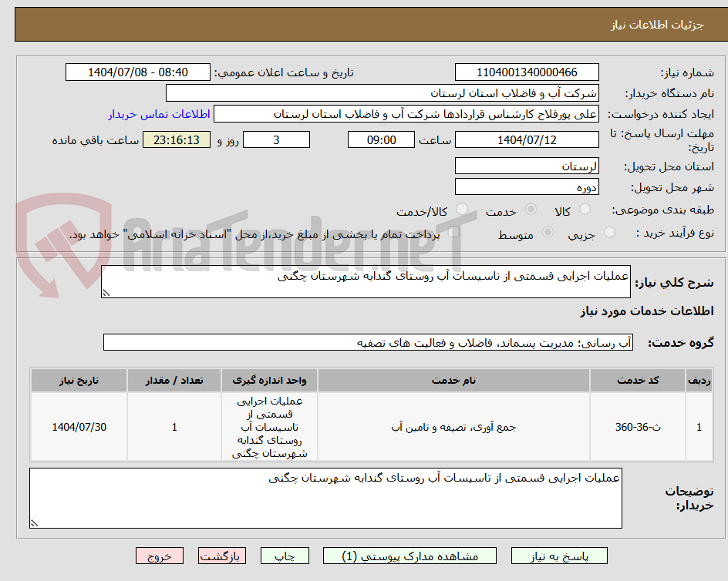
Task: Click the اطلاعات خدمات مورد نیاز heading
Action: (x=647, y=311)
